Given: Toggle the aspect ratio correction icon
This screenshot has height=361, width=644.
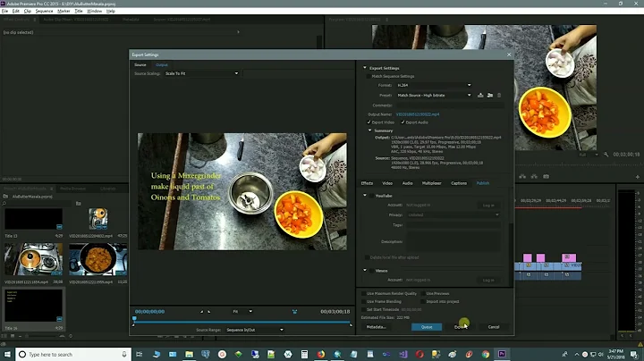Looking at the screenshot, I should click(x=294, y=312).
